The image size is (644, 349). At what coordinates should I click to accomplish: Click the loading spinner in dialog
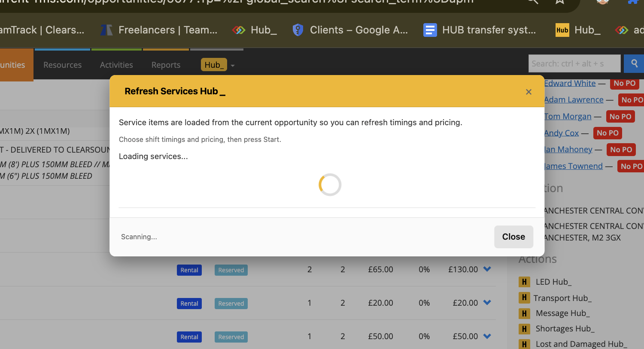pos(330,185)
